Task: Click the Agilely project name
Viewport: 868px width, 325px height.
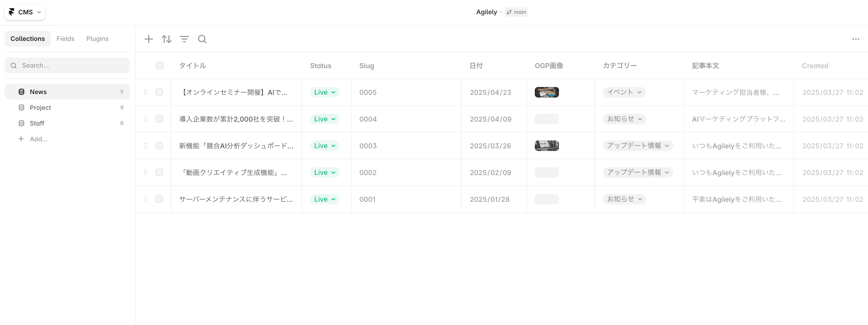Action: [x=487, y=12]
